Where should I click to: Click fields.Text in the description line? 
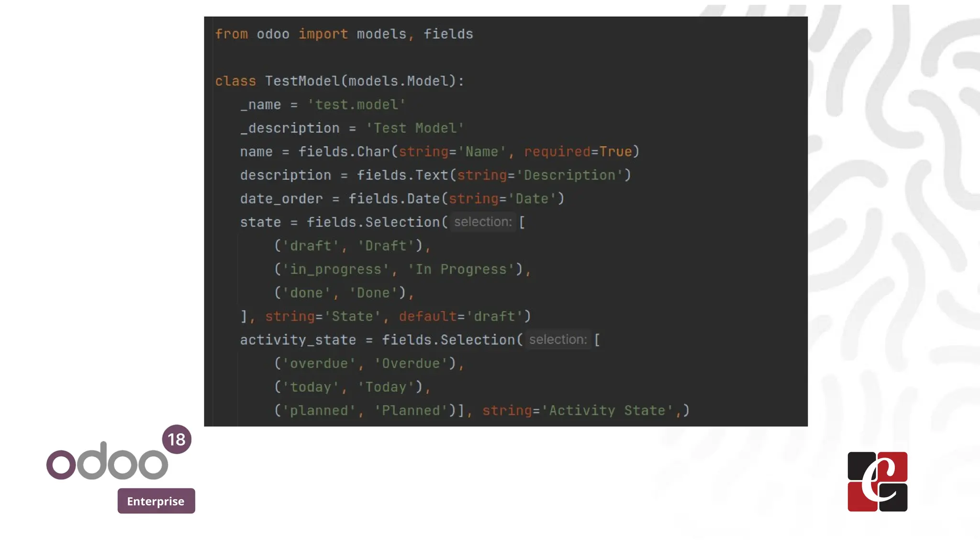point(402,175)
